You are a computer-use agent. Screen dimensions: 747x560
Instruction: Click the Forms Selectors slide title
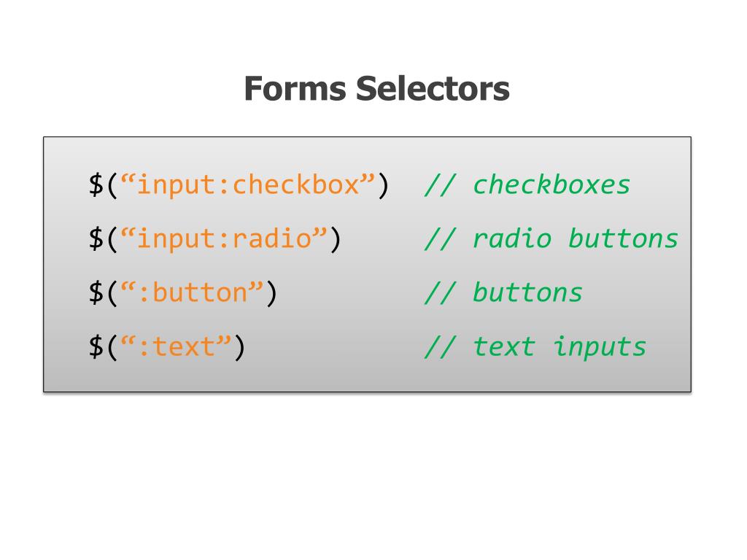(x=376, y=88)
